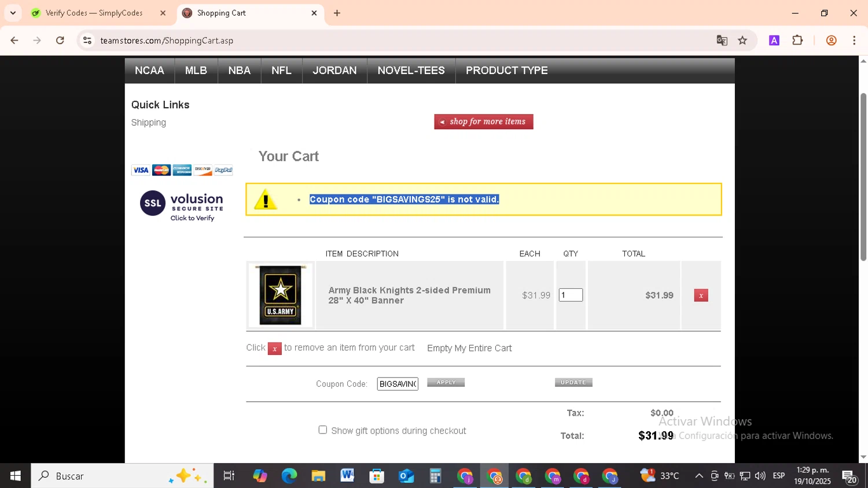The width and height of the screenshot is (868, 488).
Task: Click the quantity field
Action: (x=571, y=295)
